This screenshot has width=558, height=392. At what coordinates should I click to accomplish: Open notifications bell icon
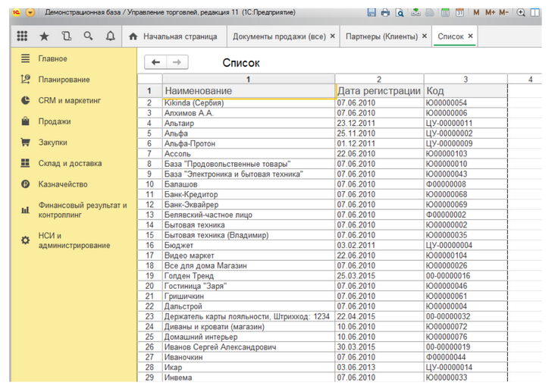(x=110, y=36)
